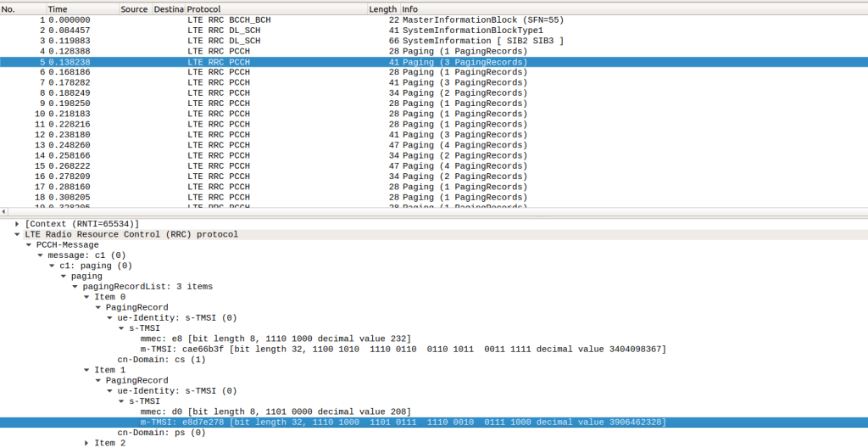Select the m-TMSI: cae66b3f field
868x448 pixels.
403,349
